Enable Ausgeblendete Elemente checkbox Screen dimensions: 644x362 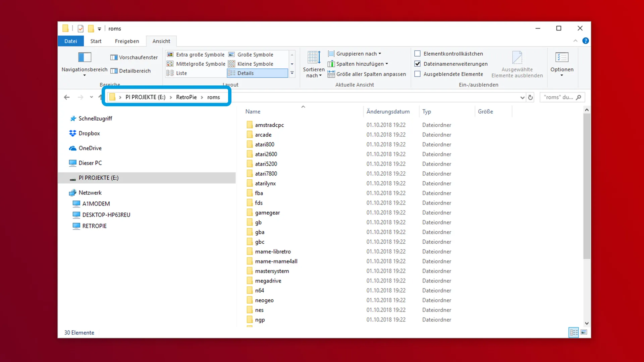[418, 74]
